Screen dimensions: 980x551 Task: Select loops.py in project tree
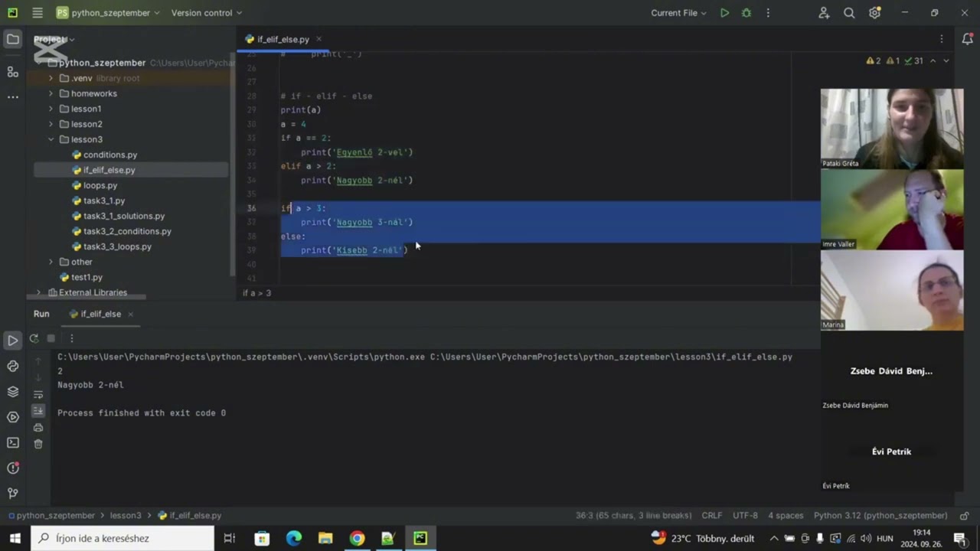pos(100,185)
